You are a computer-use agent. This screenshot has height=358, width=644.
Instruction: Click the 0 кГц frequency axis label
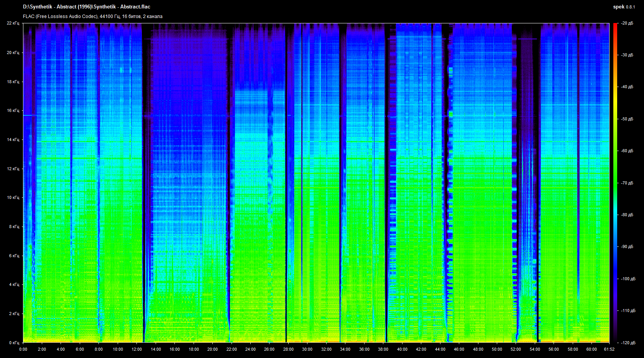[14, 343]
